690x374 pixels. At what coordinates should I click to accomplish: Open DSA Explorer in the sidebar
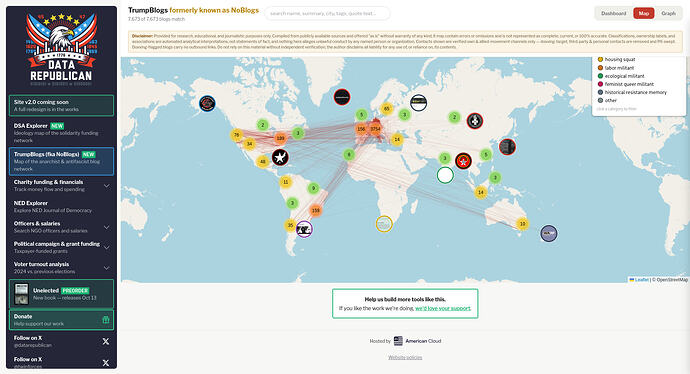61,132
